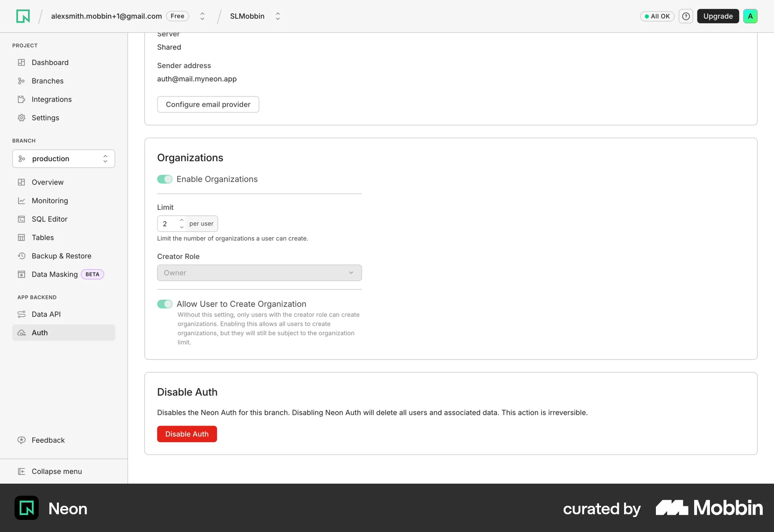Viewport: 774px width, 532px height.
Task: Increase organization limit with up arrow
Action: click(182, 220)
